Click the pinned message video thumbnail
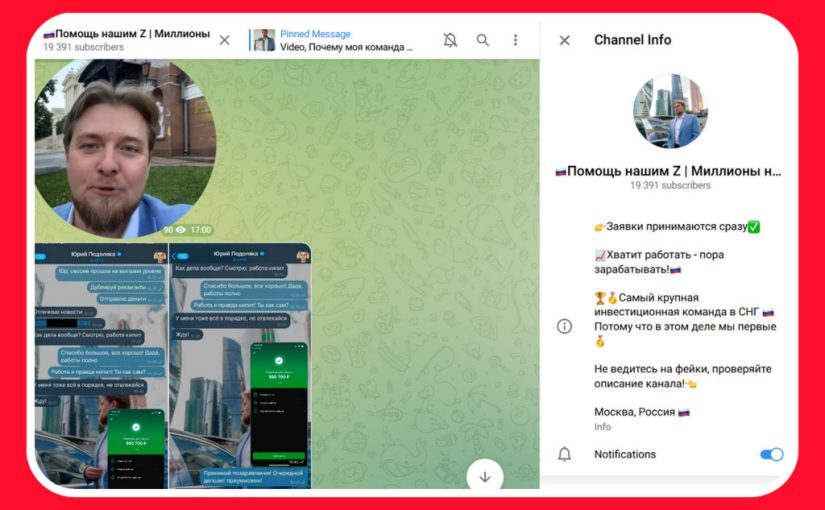Image resolution: width=825 pixels, height=510 pixels. (x=263, y=40)
